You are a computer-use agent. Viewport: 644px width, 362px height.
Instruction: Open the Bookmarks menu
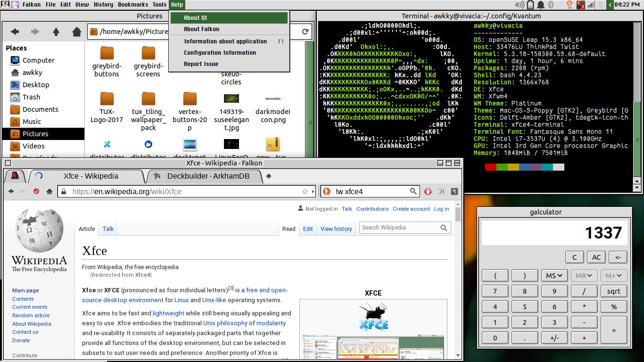tap(132, 5)
